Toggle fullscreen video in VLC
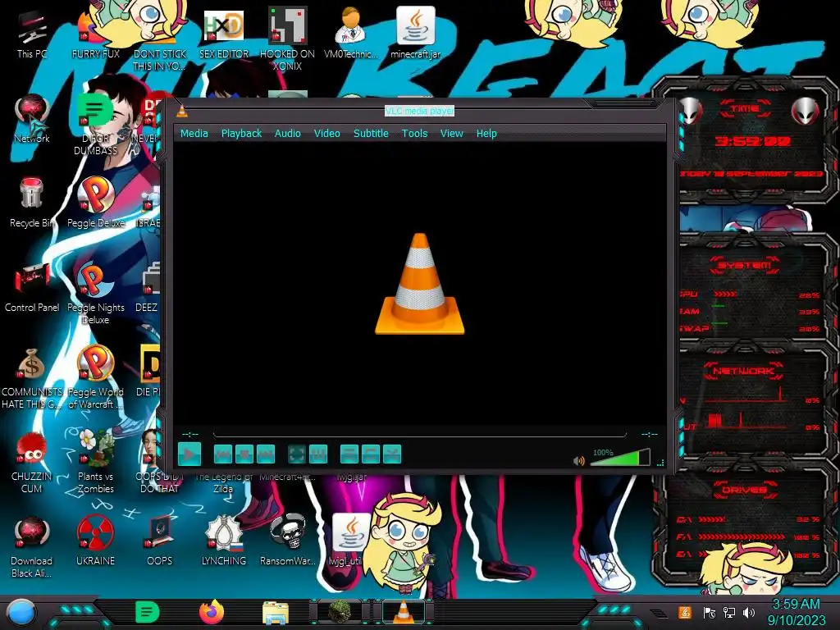The width and height of the screenshot is (840, 630). (297, 454)
